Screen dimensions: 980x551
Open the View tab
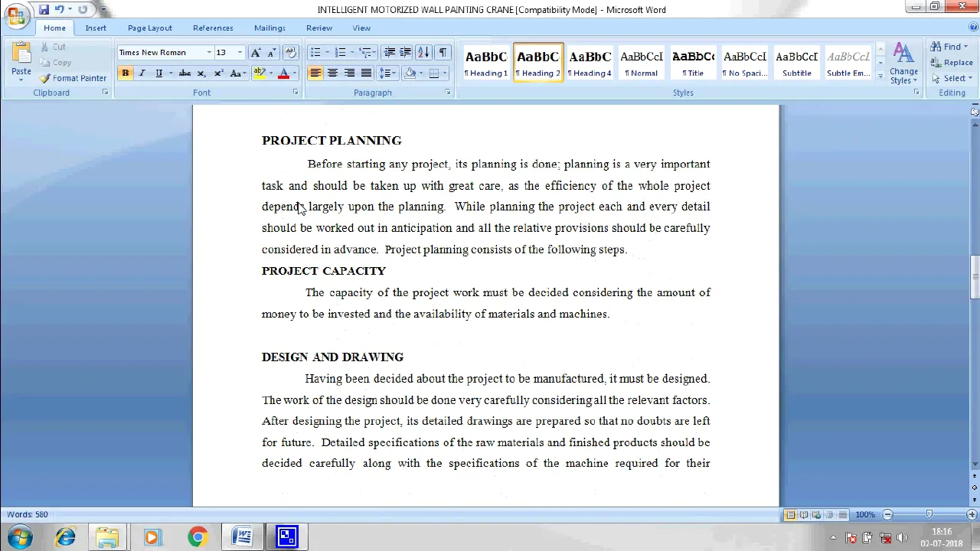click(x=361, y=28)
